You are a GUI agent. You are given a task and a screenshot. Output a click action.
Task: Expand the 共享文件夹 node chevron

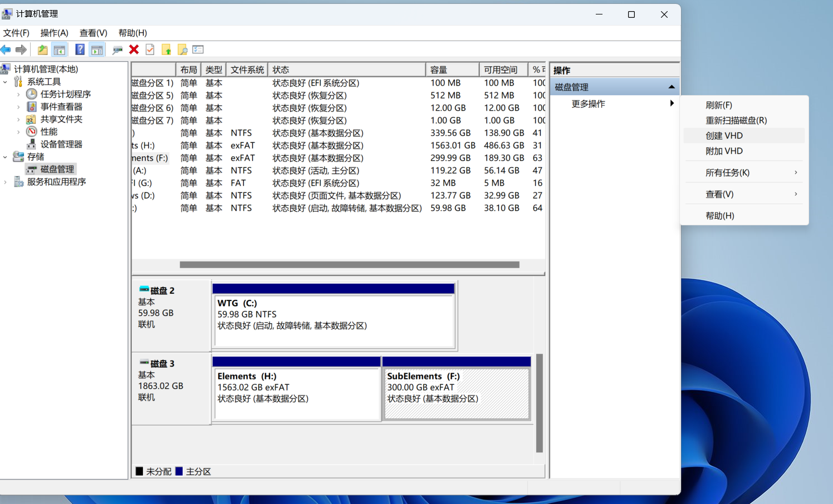pos(18,120)
